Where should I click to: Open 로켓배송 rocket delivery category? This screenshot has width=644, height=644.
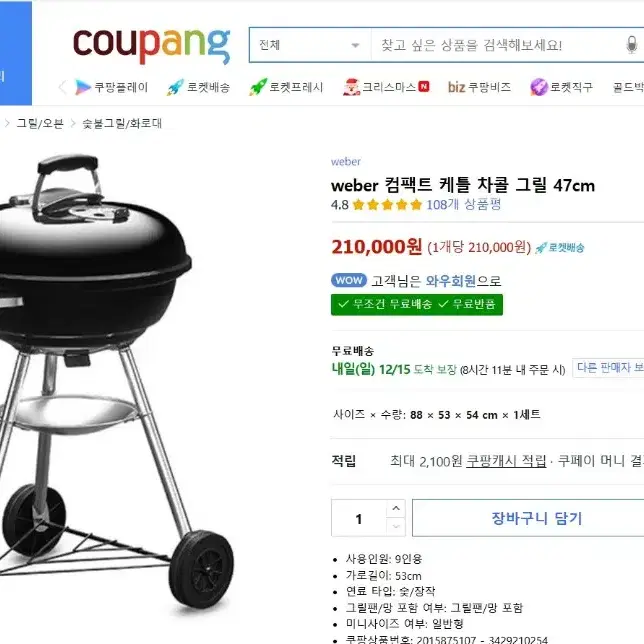click(198, 87)
